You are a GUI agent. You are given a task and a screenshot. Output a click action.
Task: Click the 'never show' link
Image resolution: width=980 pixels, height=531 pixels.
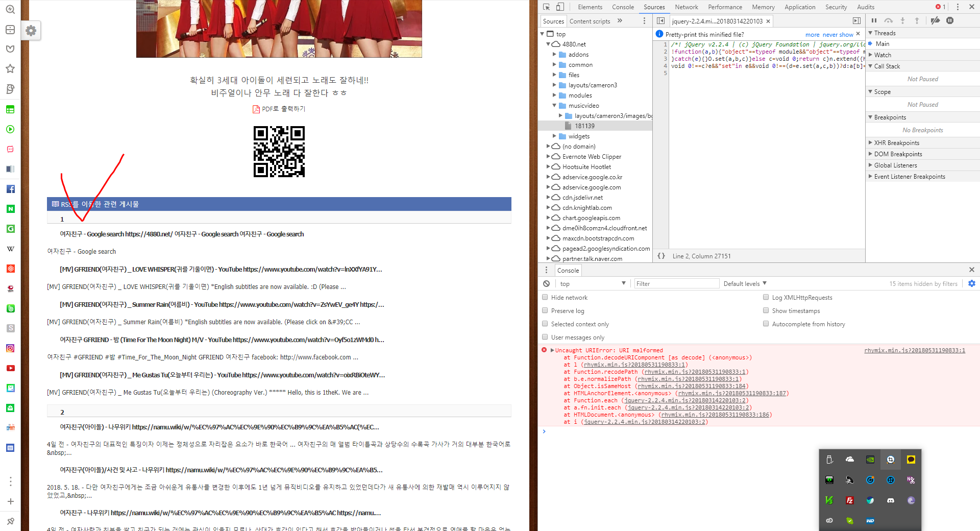[x=838, y=35]
